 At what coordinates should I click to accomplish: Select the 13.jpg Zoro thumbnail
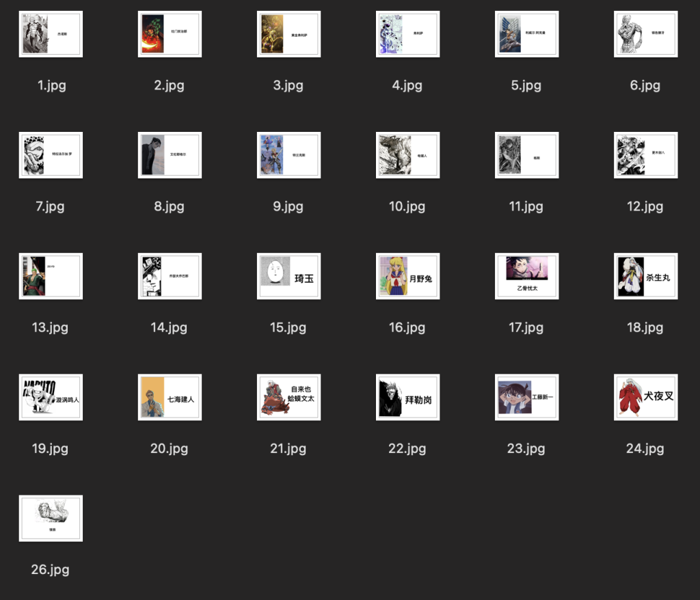(x=51, y=276)
